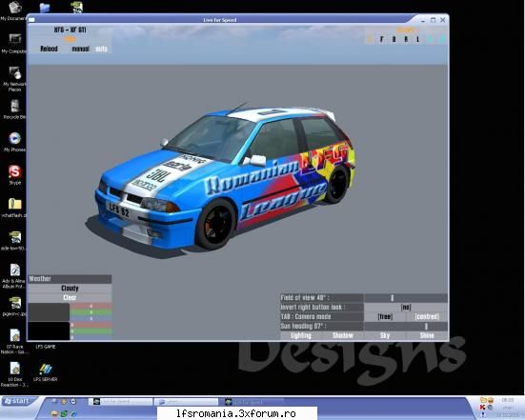Choose Clear weather

coord(70,297)
